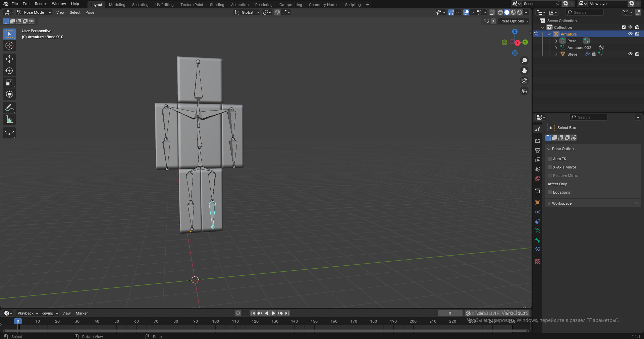644x339 pixels.
Task: Open the timeline Marker menu
Action: click(82, 313)
